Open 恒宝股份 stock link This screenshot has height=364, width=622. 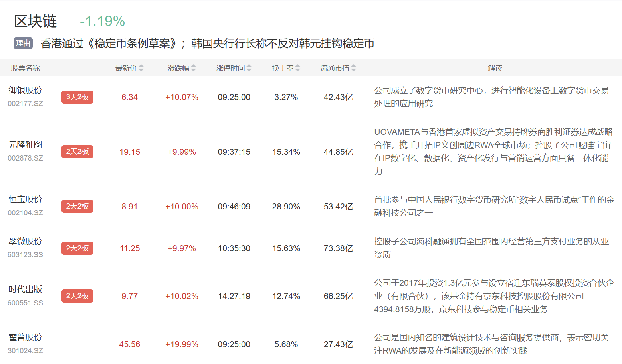click(25, 199)
